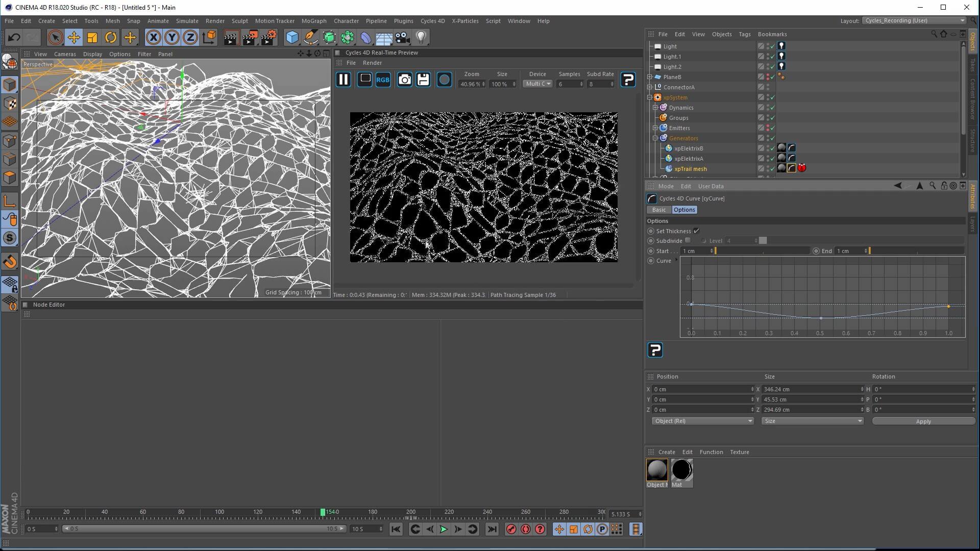The width and height of the screenshot is (980, 551).
Task: Click the Apply button
Action: (923, 421)
